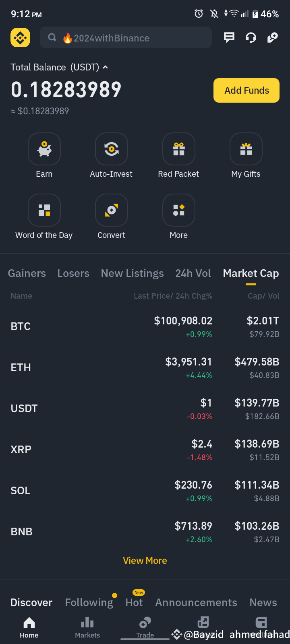Open the BTC market row
This screenshot has width=290, height=644.
145,326
